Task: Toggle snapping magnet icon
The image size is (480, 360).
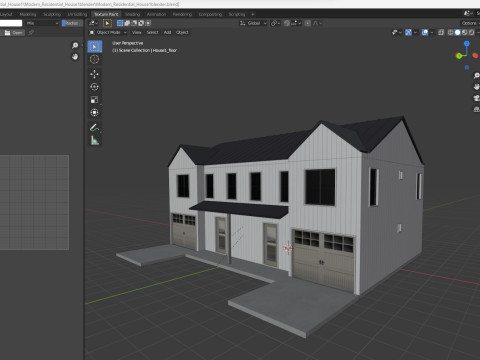Action: tap(287, 23)
